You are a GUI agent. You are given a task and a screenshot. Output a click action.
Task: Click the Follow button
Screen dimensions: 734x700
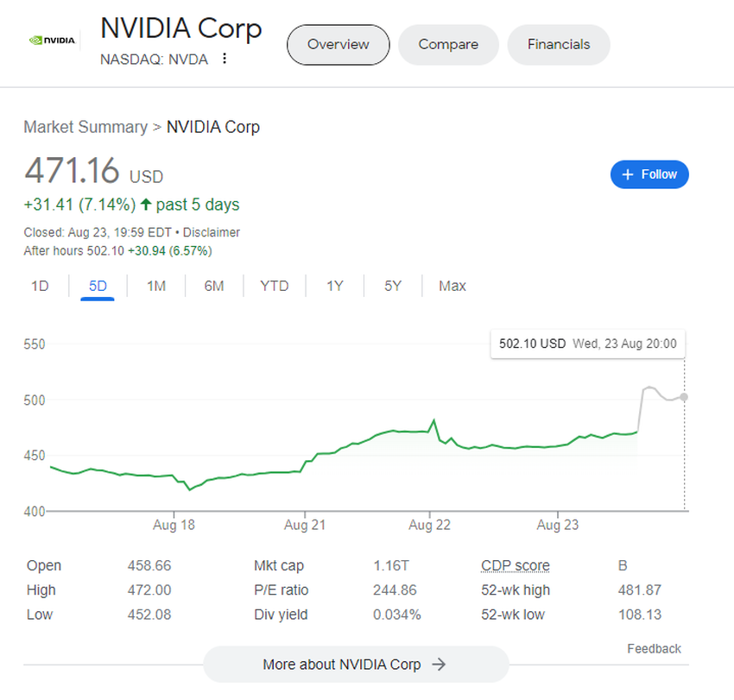point(649,174)
